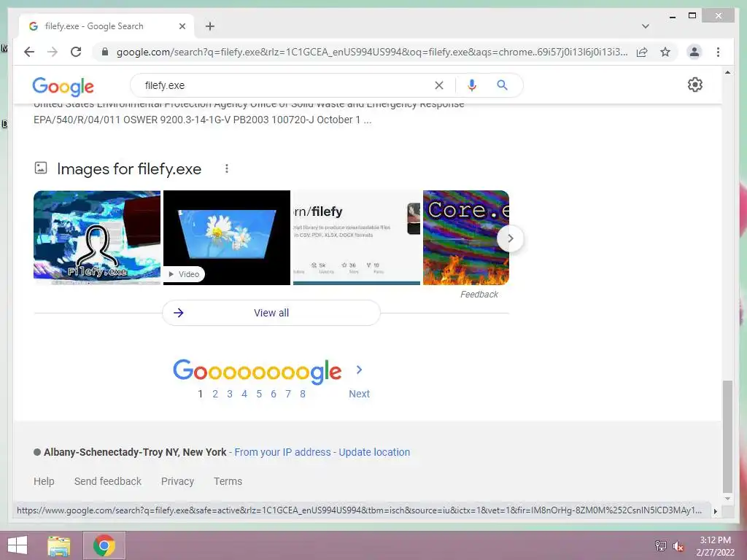Close the filefy.exe Google Search tab
Image resolution: width=747 pixels, height=560 pixels.
[x=182, y=26]
